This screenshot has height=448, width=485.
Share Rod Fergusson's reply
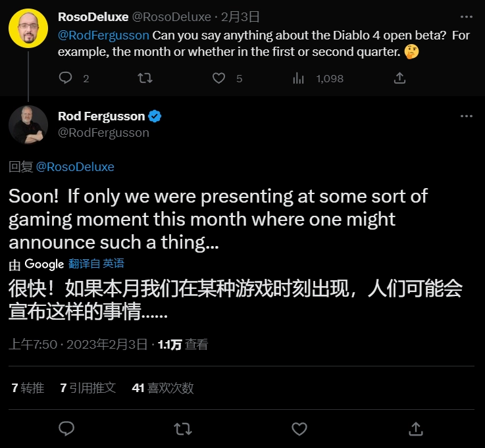tap(415, 429)
